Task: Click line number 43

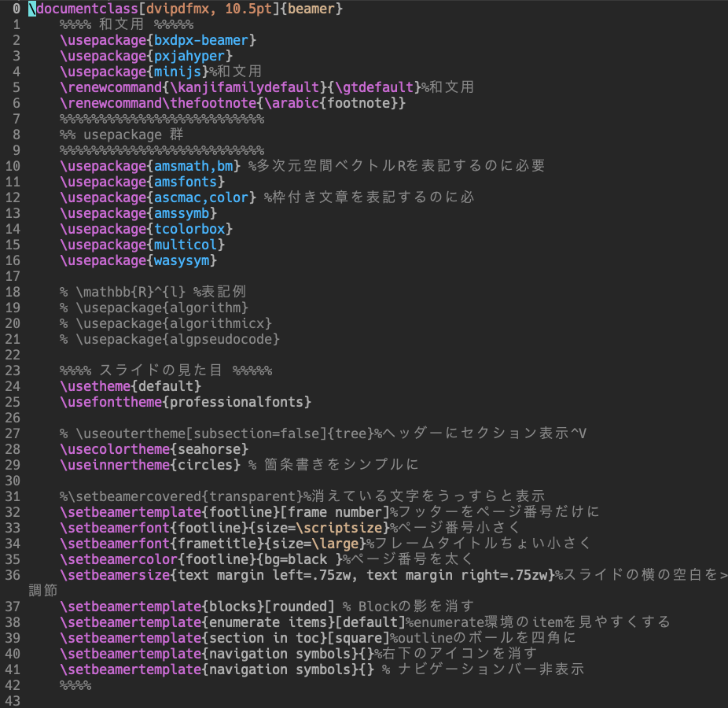Action: point(13,701)
